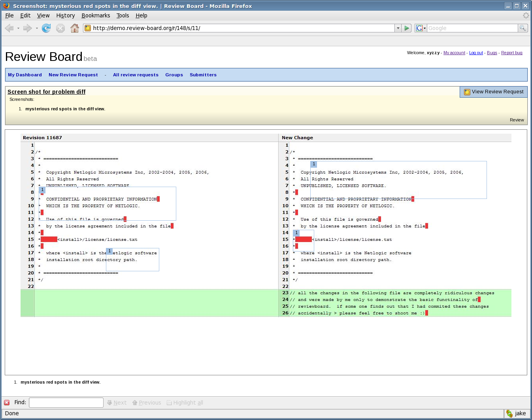Open My Dashboard in navigation bar
The width and height of the screenshot is (532, 420).
point(25,75)
